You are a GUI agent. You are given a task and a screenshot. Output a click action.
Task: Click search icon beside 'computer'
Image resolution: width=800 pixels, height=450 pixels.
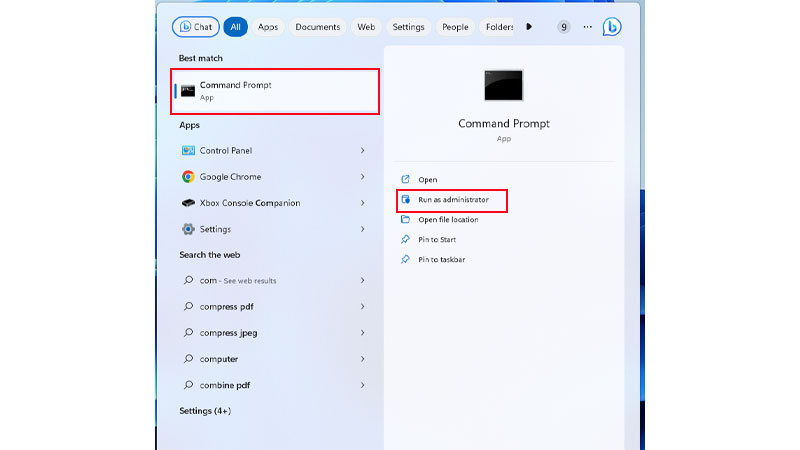pos(188,359)
